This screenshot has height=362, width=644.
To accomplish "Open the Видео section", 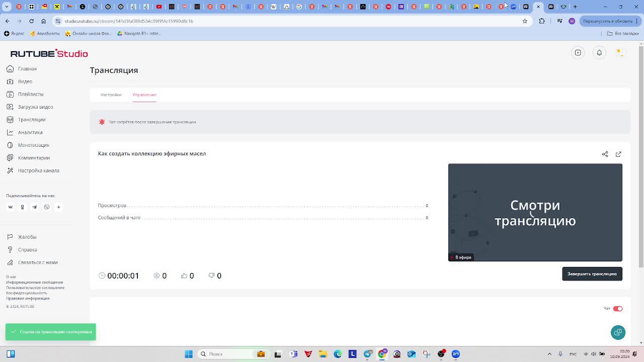I will click(x=20, y=81).
